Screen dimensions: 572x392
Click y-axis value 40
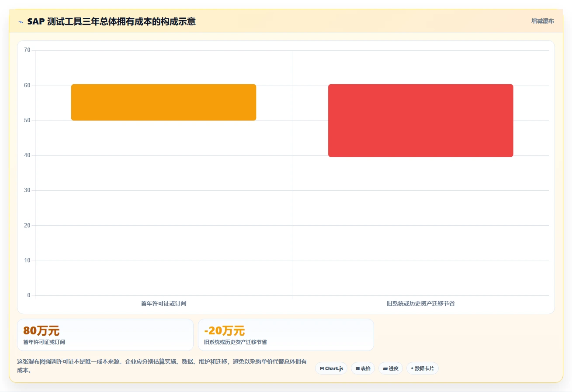27,155
